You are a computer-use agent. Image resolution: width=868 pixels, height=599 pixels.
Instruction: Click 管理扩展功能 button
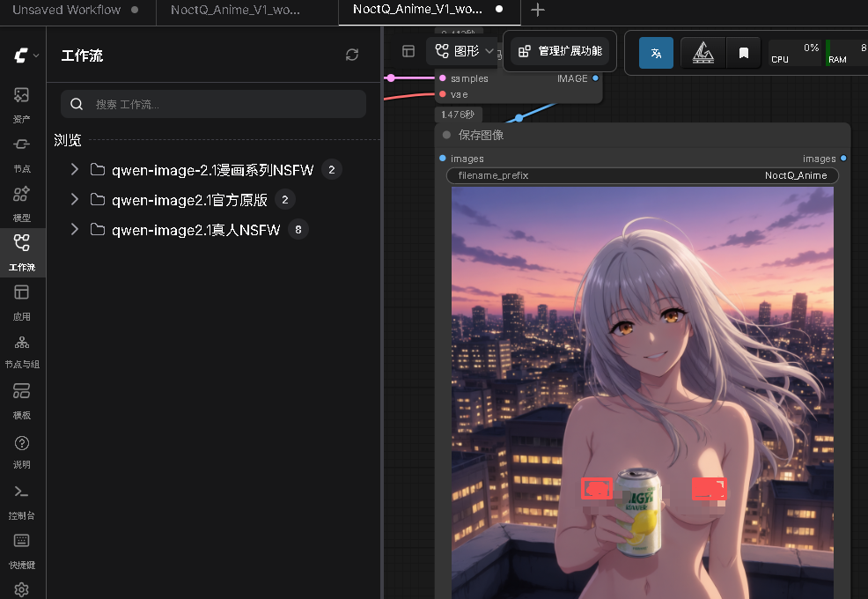point(560,51)
